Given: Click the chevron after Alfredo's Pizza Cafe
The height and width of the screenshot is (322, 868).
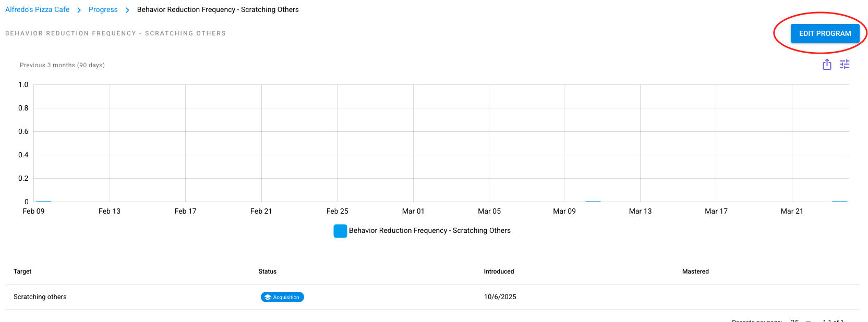Looking at the screenshot, I should (79, 10).
